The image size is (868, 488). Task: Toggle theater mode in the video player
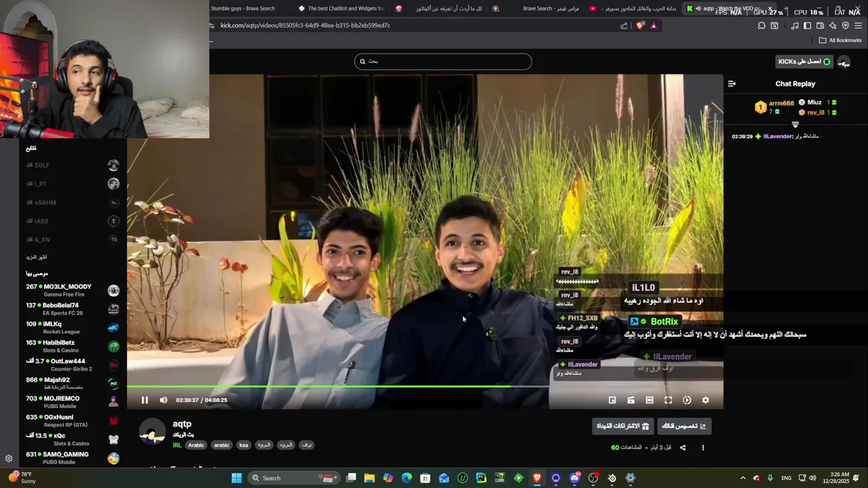click(650, 400)
